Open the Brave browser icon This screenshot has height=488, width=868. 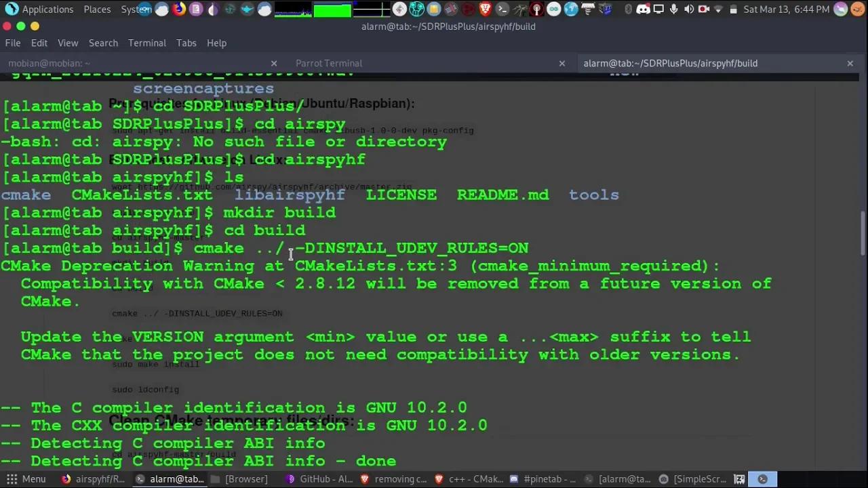coord(486,9)
